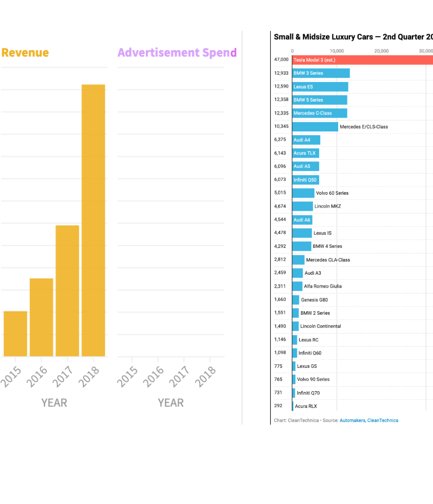Click the 10,000 axis tick label
The height and width of the screenshot is (504, 433).
[x=337, y=51]
